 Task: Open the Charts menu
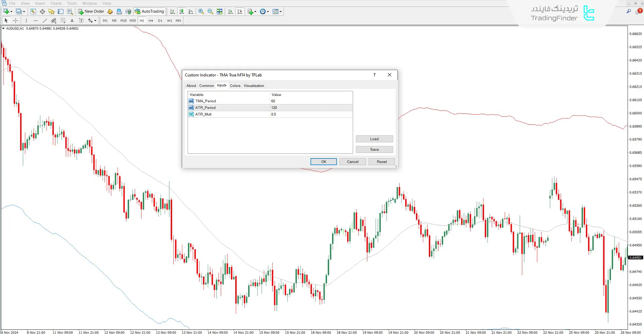[56, 3]
